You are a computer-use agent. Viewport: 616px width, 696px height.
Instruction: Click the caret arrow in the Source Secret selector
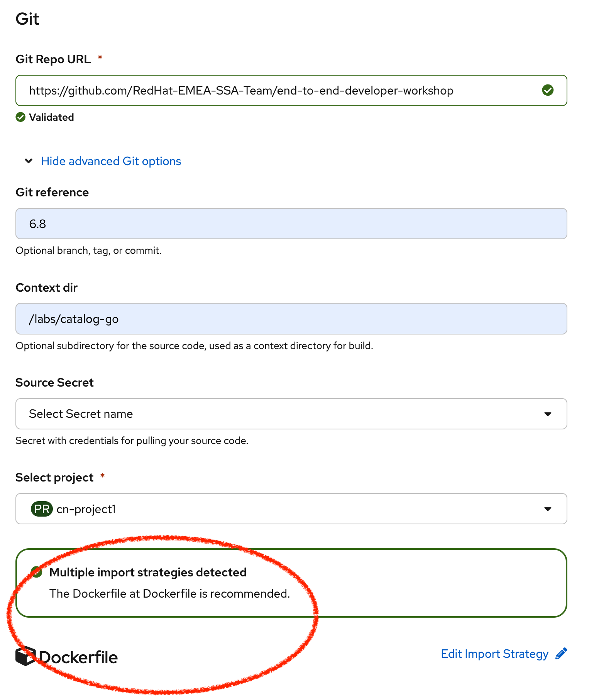pyautogui.click(x=547, y=414)
